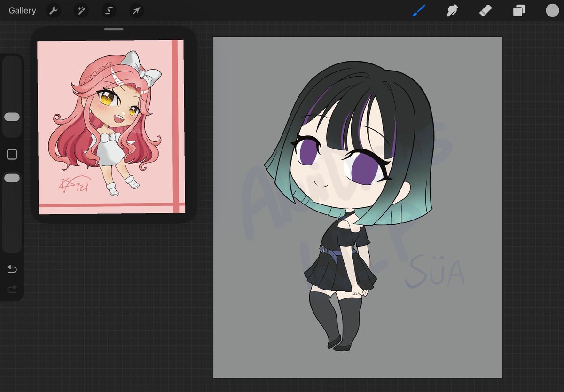The width and height of the screenshot is (564, 392).
Task: Tap the sidebar modify square button
Action: 11,154
